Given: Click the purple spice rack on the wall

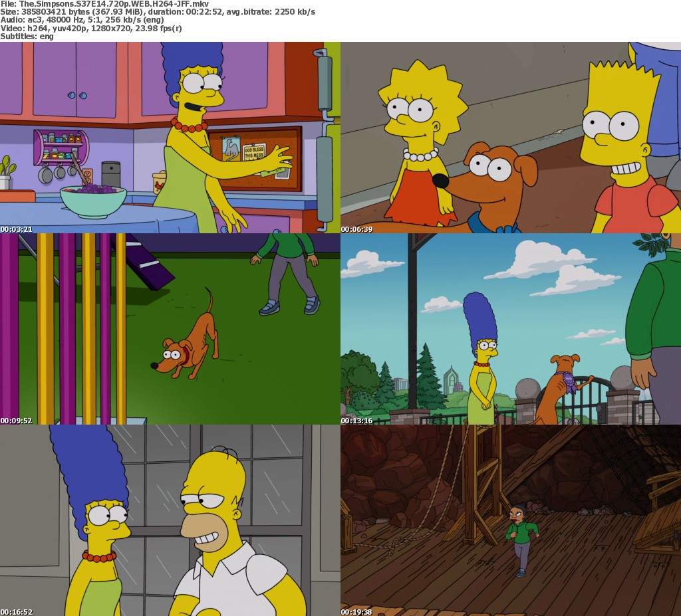Looking at the screenshot, I should (x=61, y=148).
